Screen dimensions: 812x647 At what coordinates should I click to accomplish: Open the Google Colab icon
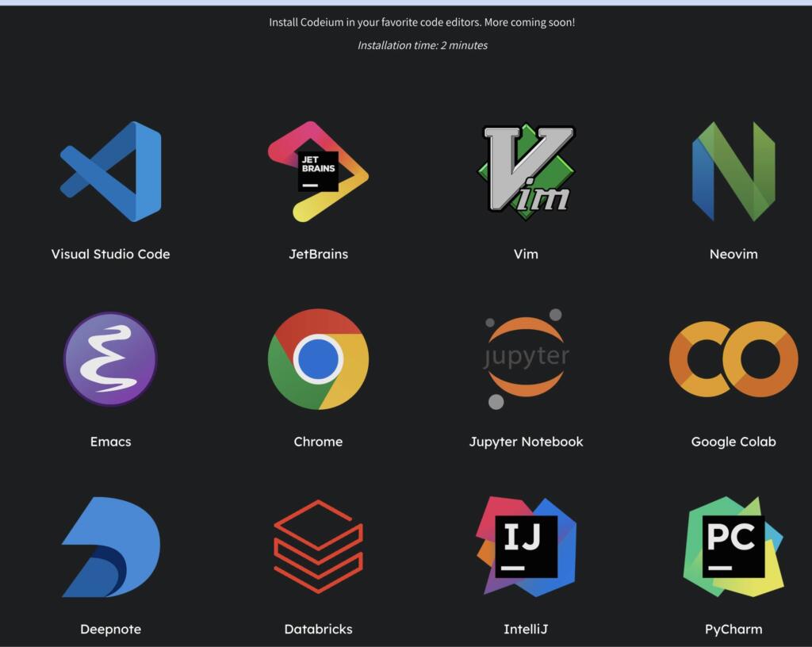click(x=733, y=358)
